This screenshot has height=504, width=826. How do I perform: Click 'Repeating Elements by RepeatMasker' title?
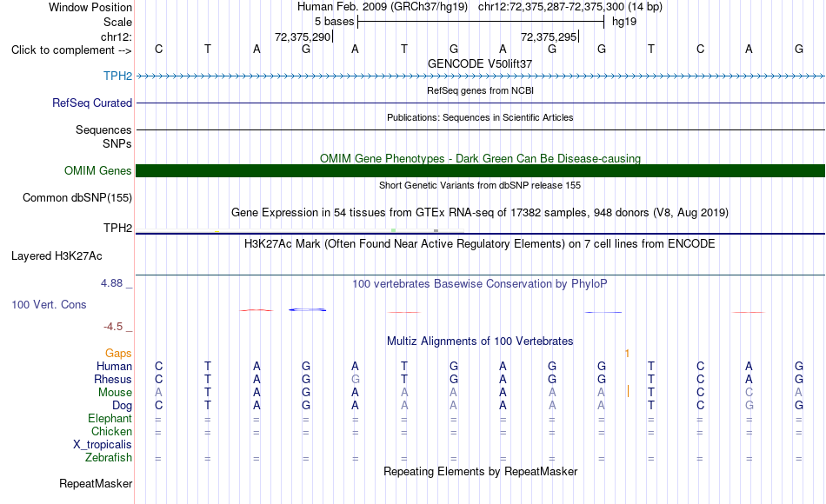(x=480, y=471)
